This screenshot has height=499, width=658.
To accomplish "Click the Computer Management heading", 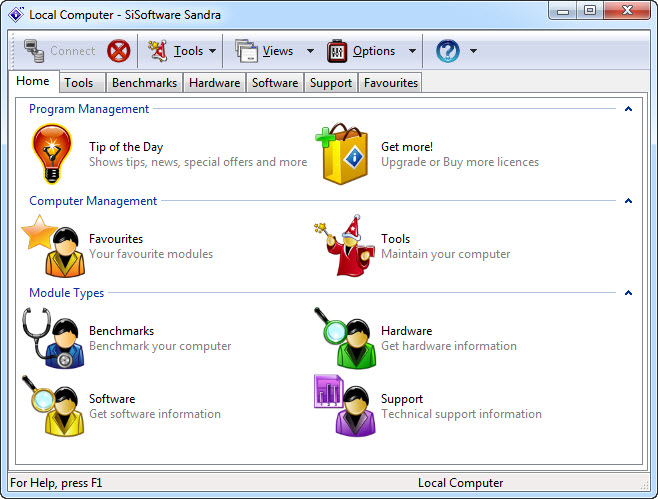I will pyautogui.click(x=93, y=201).
